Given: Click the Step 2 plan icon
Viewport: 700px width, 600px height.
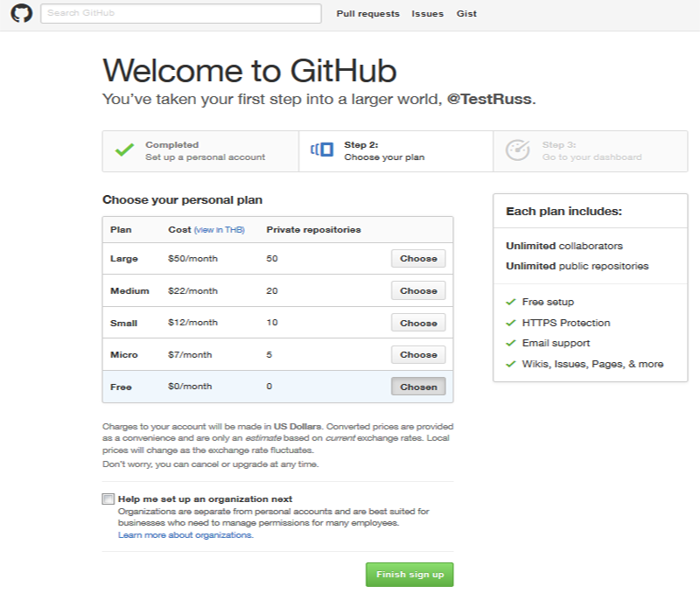Looking at the screenshot, I should coord(322,150).
